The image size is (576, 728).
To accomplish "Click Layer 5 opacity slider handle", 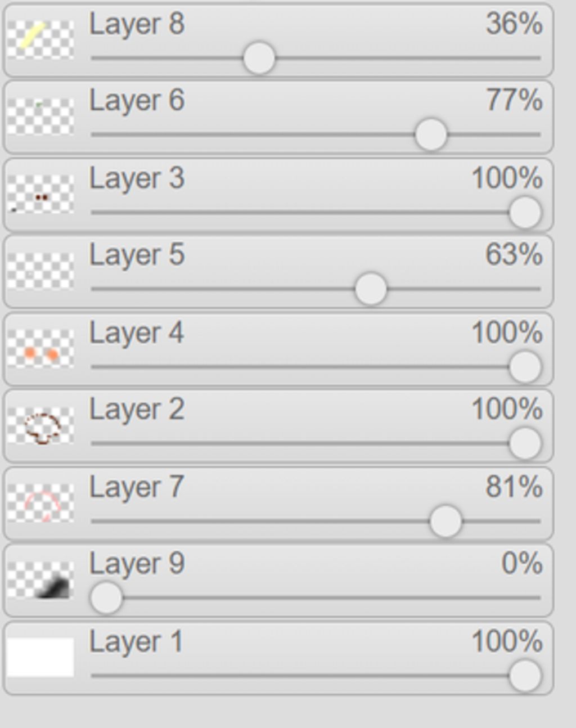I will tap(371, 289).
